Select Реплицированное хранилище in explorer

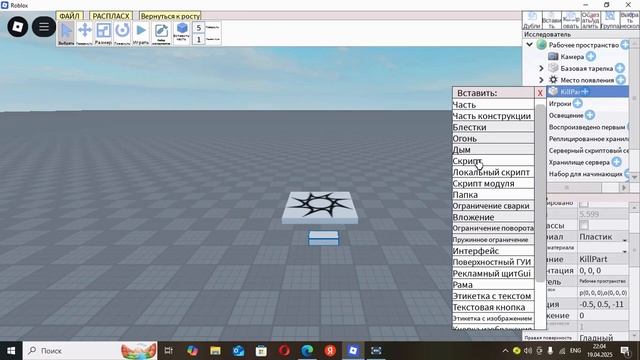click(x=588, y=139)
